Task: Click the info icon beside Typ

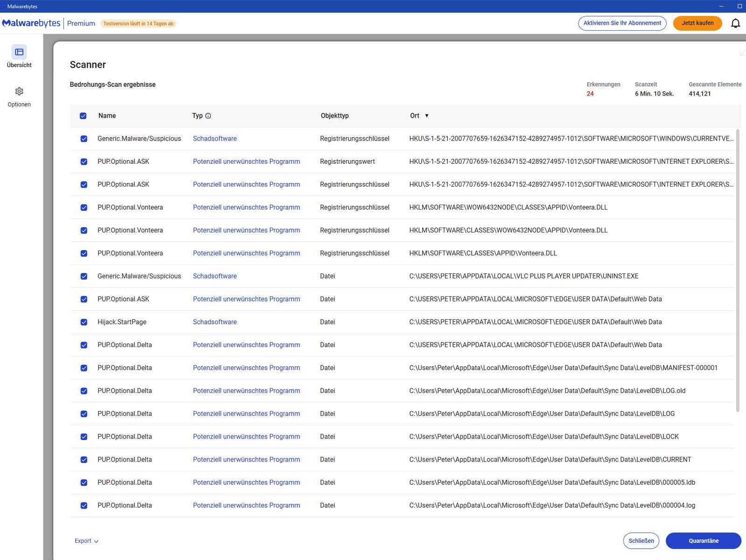Action: click(x=208, y=116)
